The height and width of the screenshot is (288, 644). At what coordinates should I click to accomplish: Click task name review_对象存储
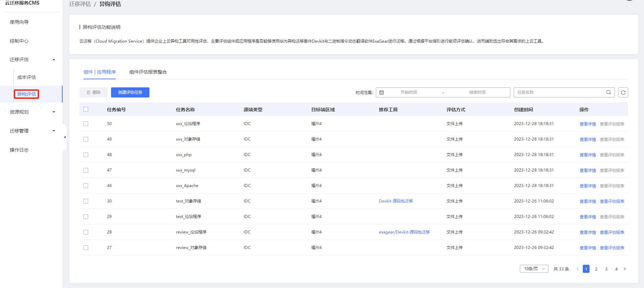point(191,248)
